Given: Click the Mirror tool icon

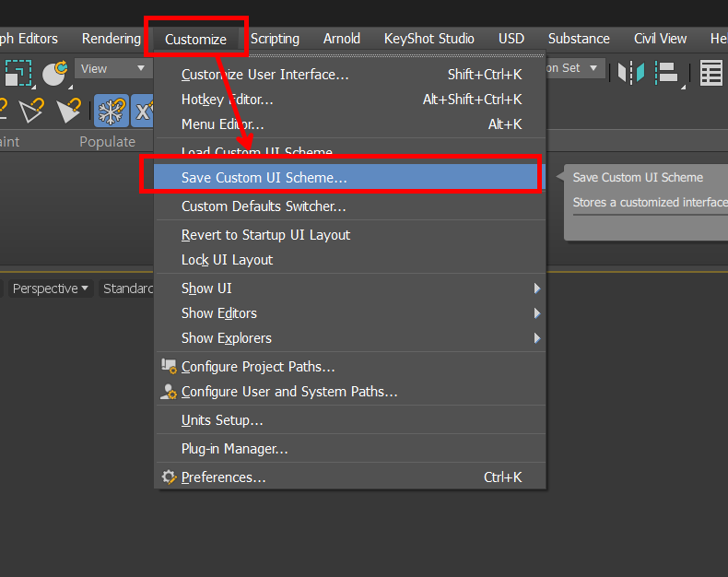Looking at the screenshot, I should click(x=631, y=73).
